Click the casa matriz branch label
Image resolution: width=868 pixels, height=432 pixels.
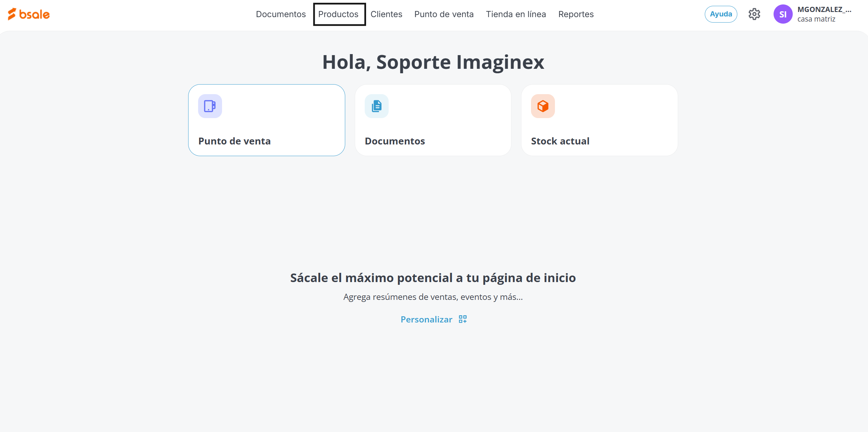pos(816,19)
